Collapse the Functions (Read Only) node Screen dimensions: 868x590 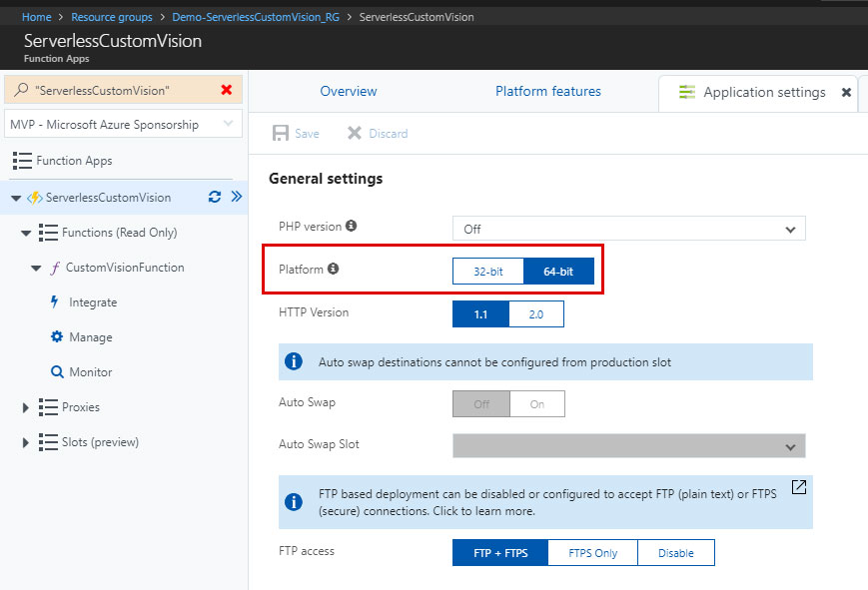26,233
